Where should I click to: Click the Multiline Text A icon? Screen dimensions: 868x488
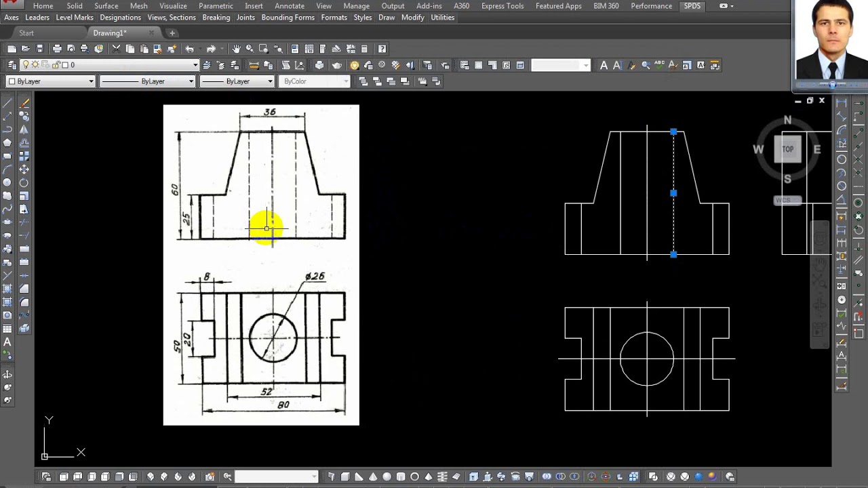604,65
